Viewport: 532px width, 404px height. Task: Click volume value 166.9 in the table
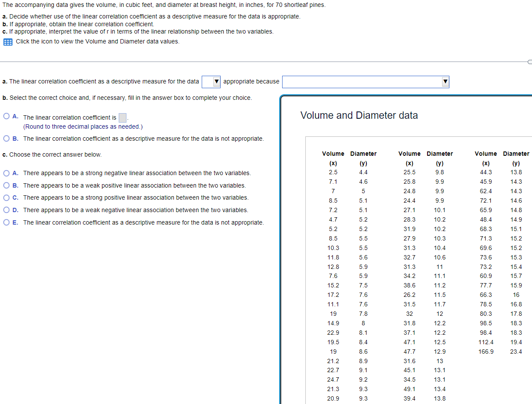pyautogui.click(x=486, y=352)
